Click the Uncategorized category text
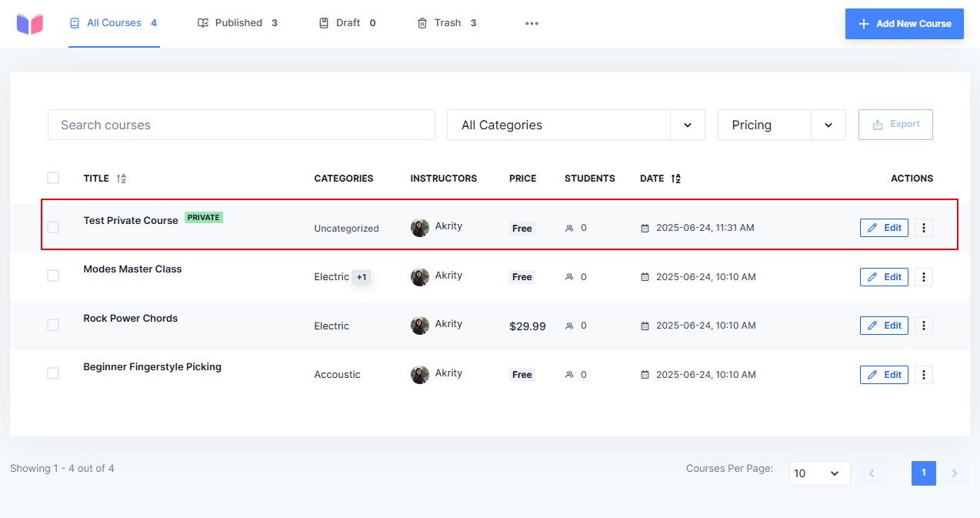980x518 pixels. tap(346, 229)
